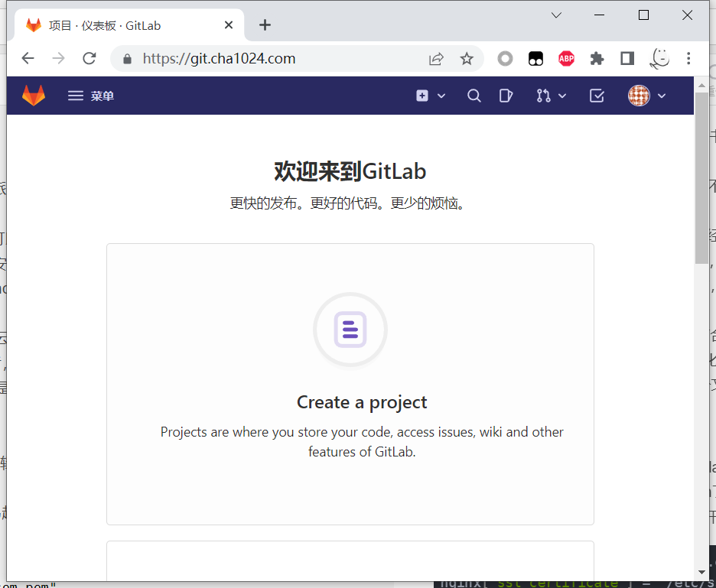Close the GitLab browser tab

pos(229,25)
